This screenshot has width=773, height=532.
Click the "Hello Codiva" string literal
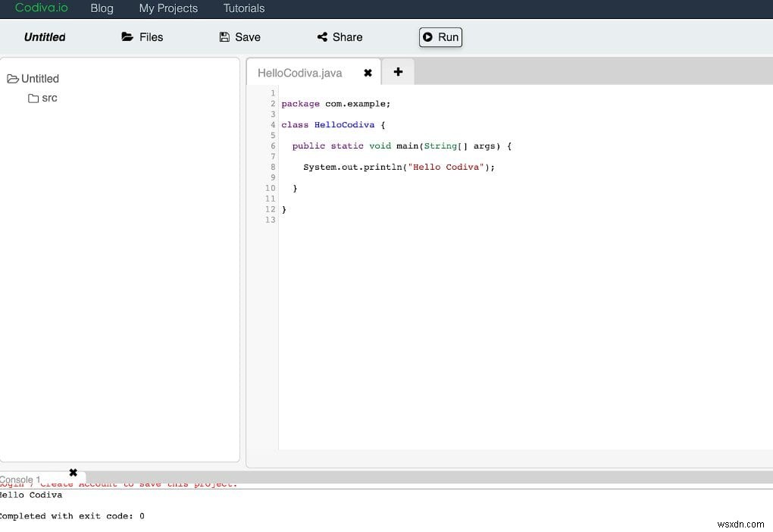446,167
